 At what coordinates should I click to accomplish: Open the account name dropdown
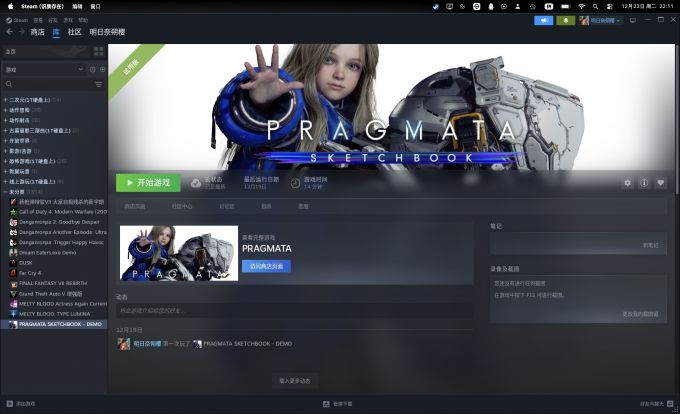click(x=604, y=19)
